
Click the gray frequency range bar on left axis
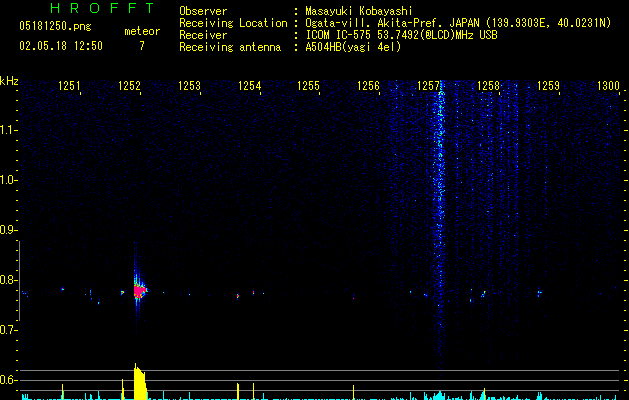pyautogui.click(x=19, y=280)
